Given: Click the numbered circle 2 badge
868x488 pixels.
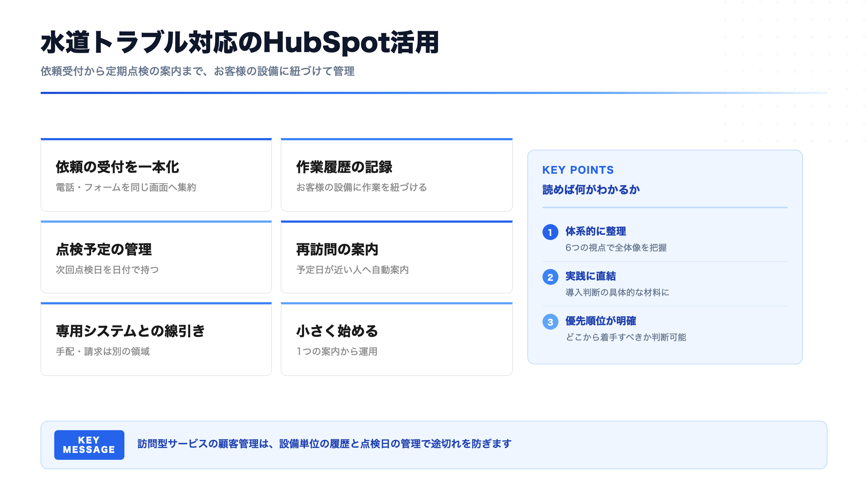Looking at the screenshot, I should (550, 277).
